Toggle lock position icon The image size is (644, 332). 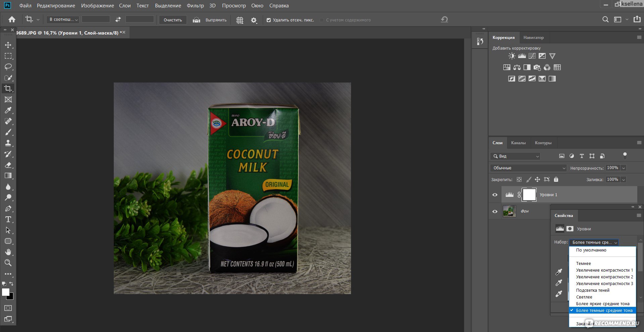537,179
